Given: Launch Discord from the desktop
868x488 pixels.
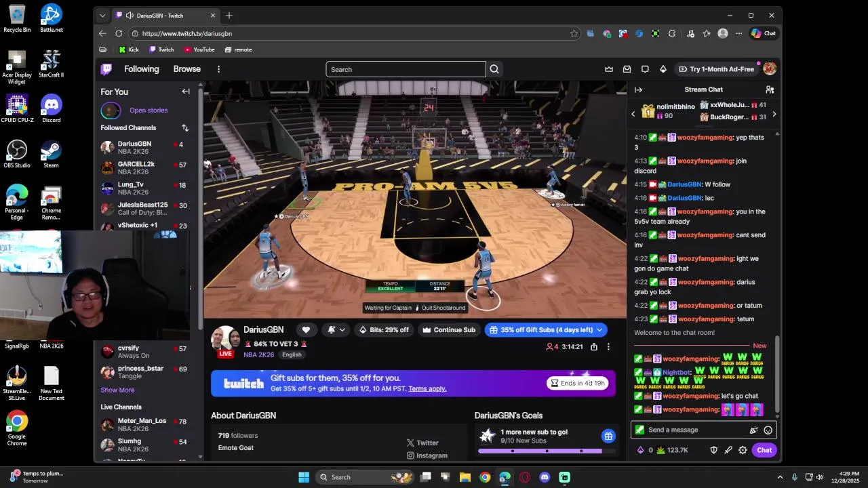Looking at the screenshot, I should pos(51,109).
